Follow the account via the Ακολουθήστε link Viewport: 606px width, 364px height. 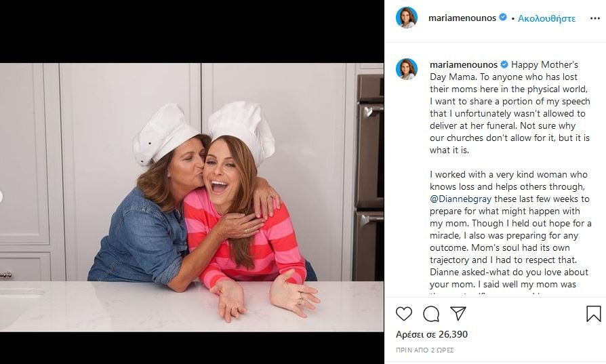pos(546,18)
